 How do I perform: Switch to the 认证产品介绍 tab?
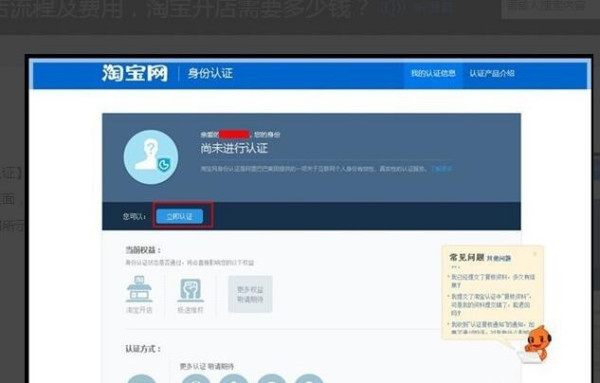click(492, 73)
